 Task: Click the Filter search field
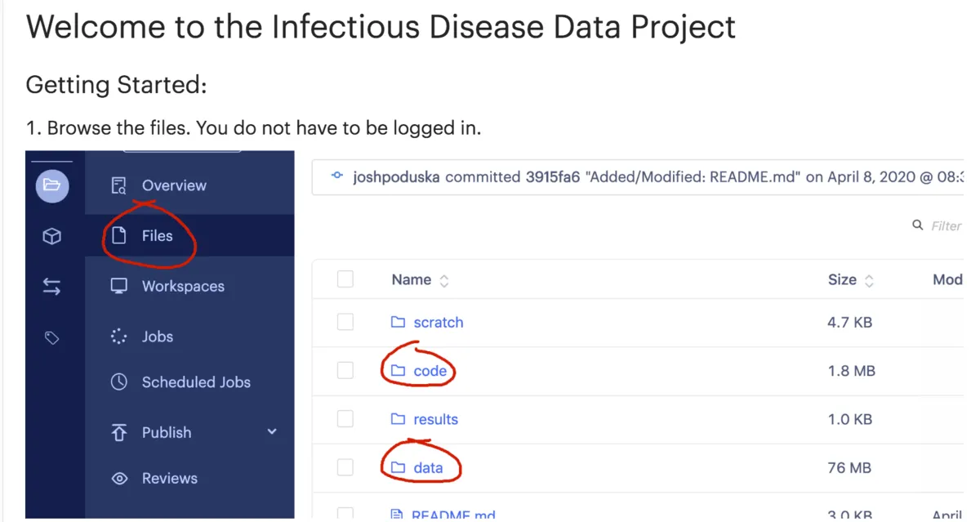tap(946, 225)
